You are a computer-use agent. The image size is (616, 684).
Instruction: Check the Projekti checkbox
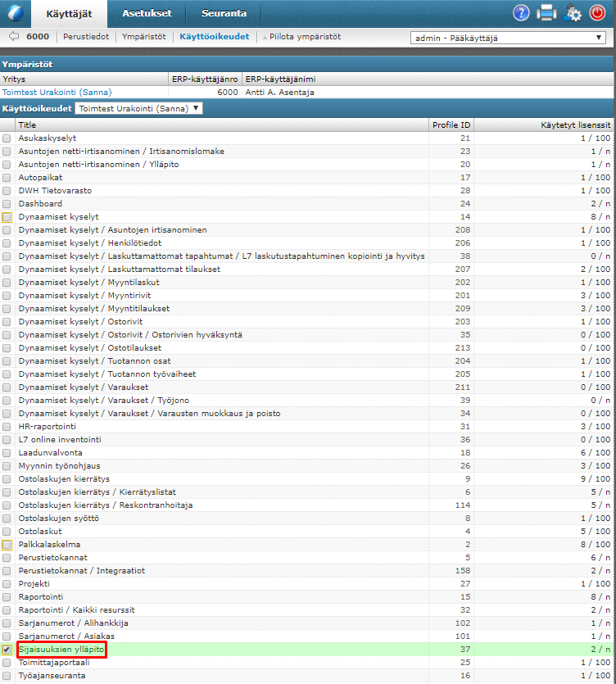point(7,584)
